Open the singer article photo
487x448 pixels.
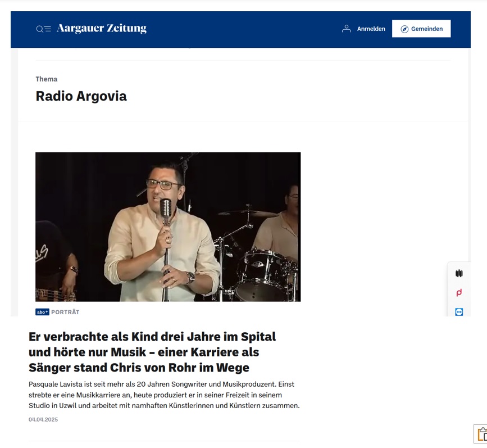168,227
